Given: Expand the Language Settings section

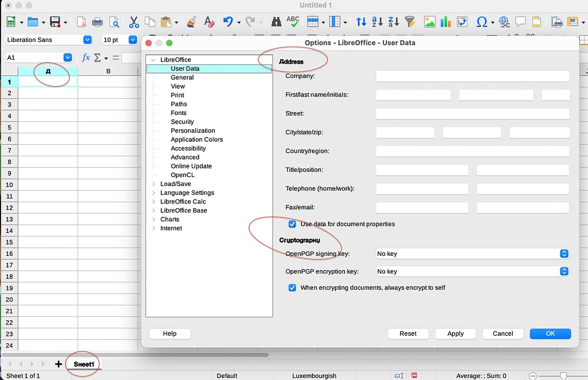Looking at the screenshot, I should (x=153, y=193).
